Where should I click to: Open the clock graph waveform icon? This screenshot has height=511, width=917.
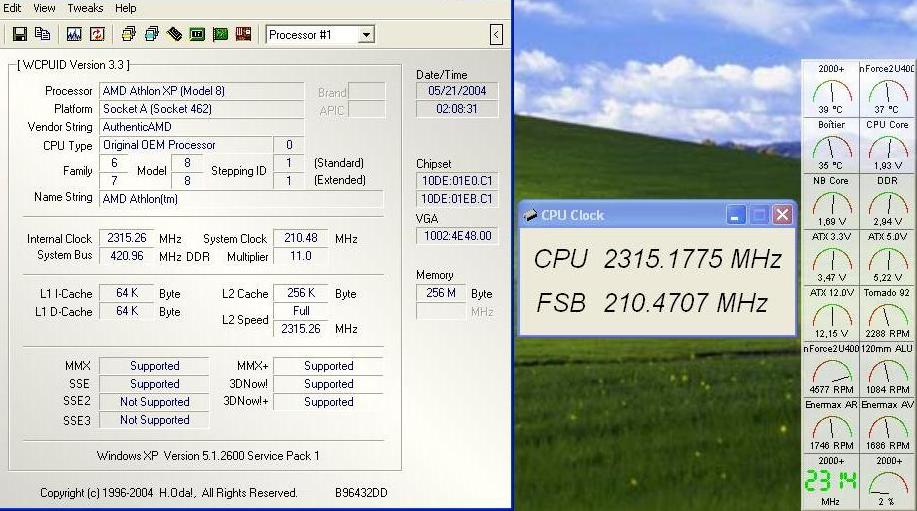[x=74, y=34]
